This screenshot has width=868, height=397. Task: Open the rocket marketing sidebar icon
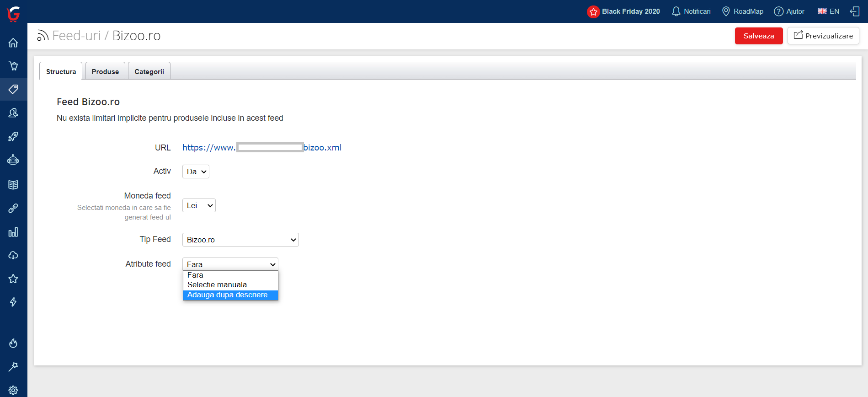coord(13,136)
